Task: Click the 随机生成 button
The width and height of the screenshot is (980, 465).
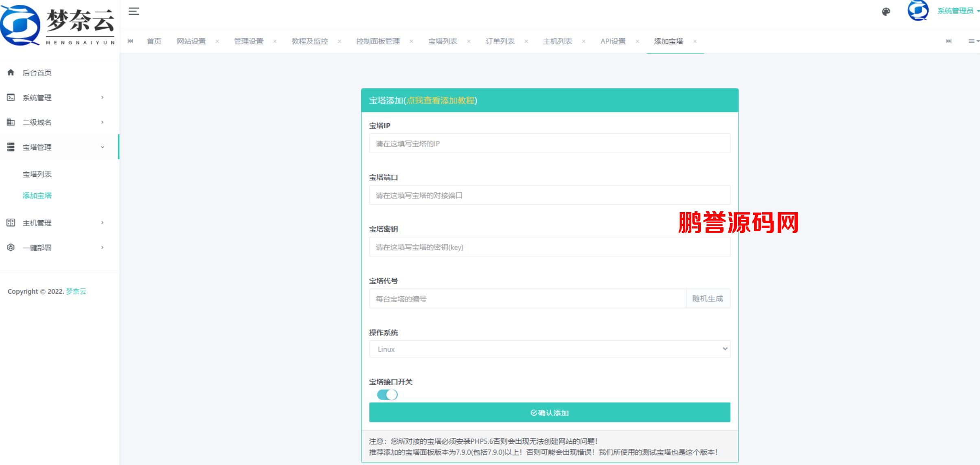Action: 708,298
